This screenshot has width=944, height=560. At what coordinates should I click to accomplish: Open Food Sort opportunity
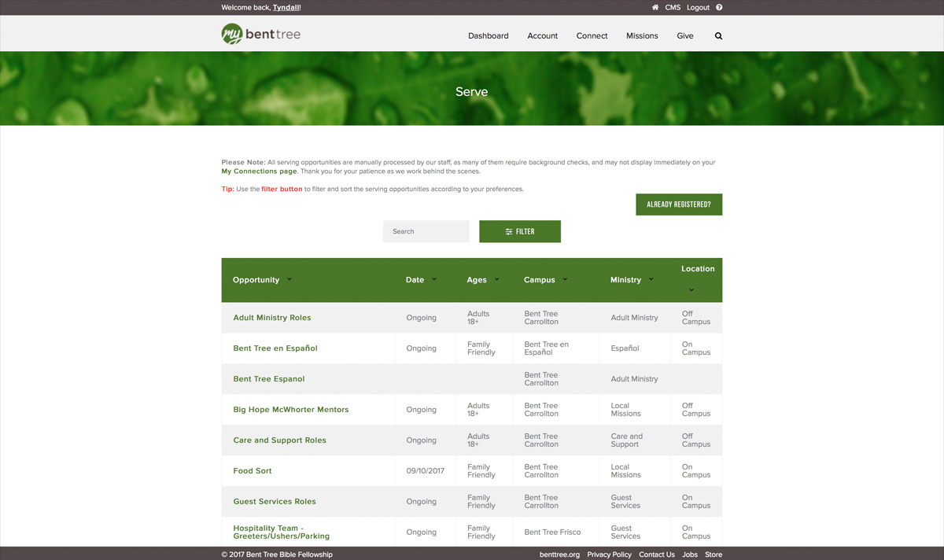pos(253,471)
